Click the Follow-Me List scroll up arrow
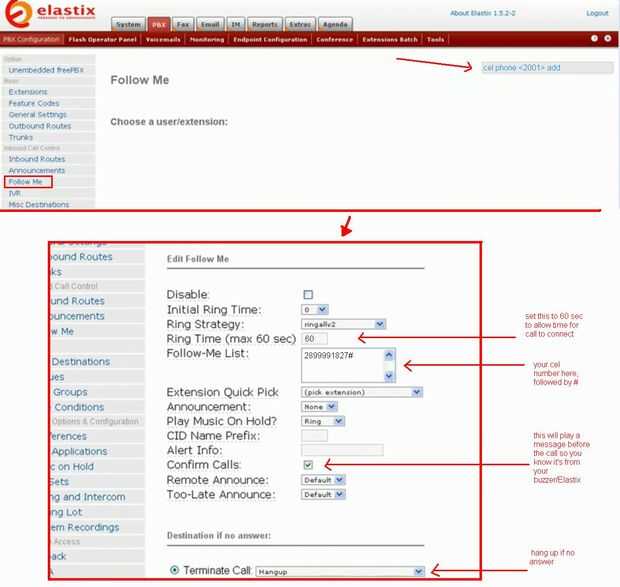Image resolution: width=620 pixels, height=587 pixels. pyautogui.click(x=389, y=355)
